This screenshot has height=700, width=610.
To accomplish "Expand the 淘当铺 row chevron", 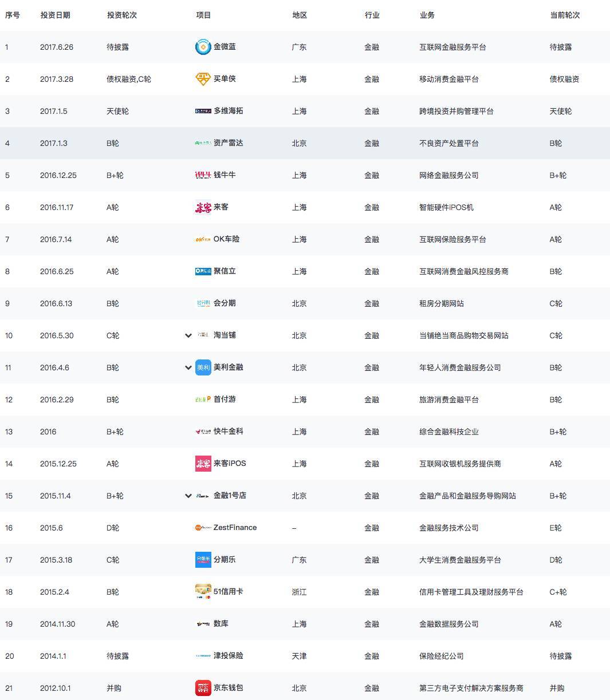I will [x=188, y=335].
